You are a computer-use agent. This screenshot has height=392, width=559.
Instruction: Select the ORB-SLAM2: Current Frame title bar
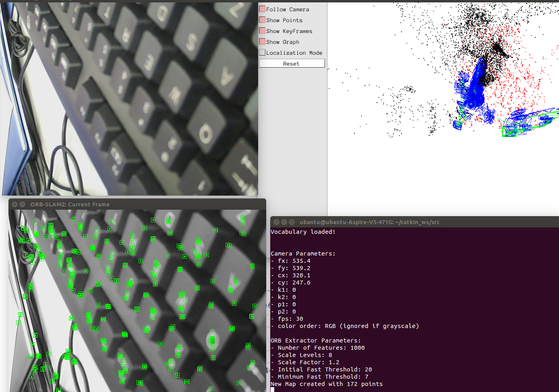137,204
